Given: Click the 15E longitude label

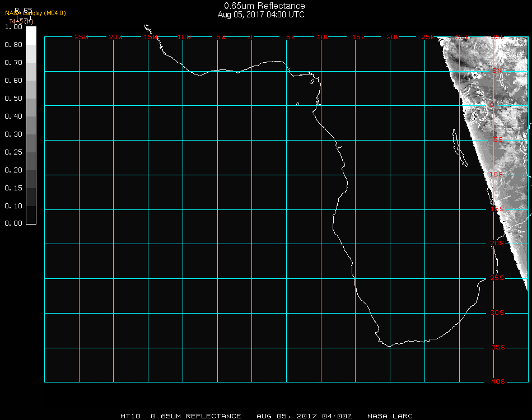Looking at the screenshot, I should point(358,37).
